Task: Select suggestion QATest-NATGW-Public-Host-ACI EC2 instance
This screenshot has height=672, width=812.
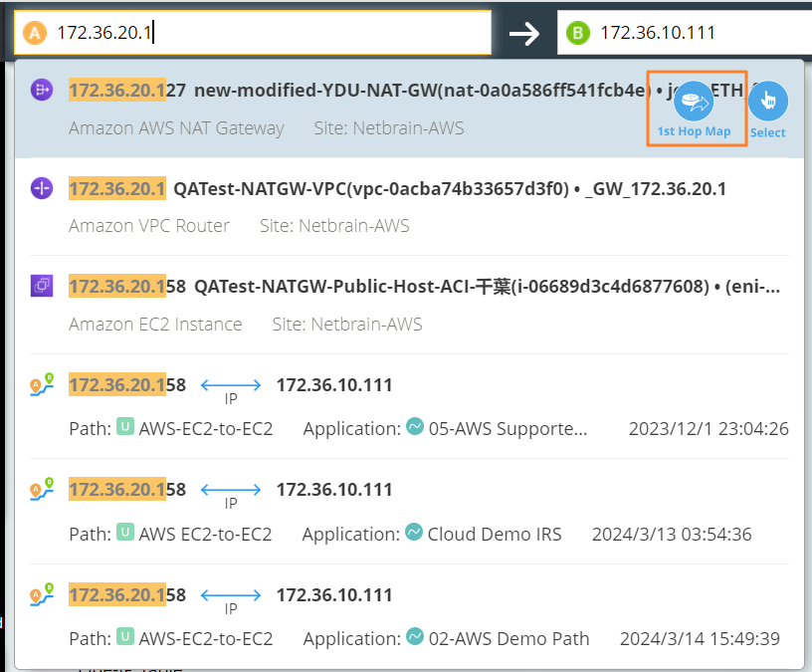Action: 409,306
